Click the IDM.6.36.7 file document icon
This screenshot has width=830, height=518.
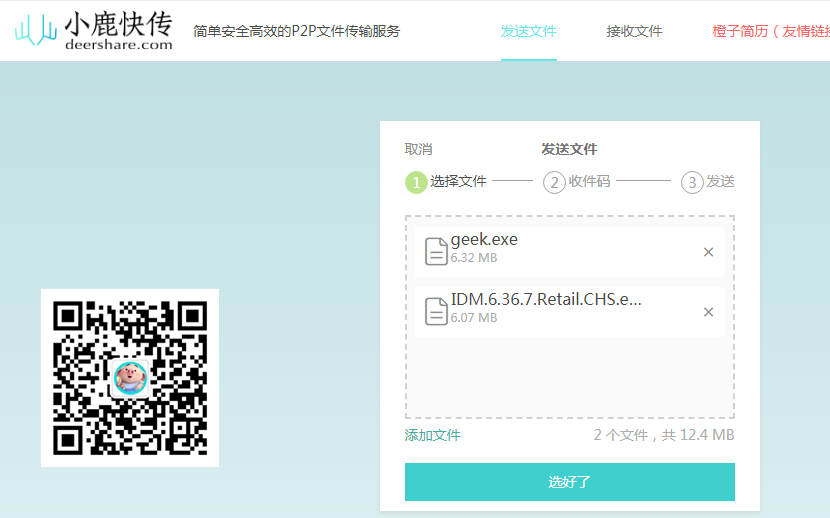(436, 311)
